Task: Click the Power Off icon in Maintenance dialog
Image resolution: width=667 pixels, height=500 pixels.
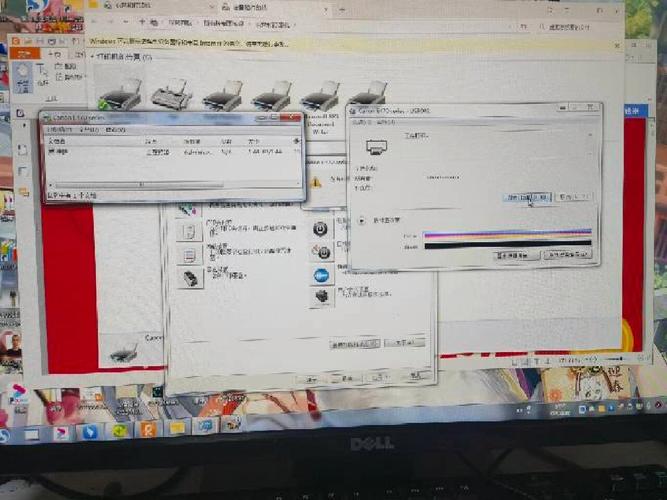Action: 319,228
